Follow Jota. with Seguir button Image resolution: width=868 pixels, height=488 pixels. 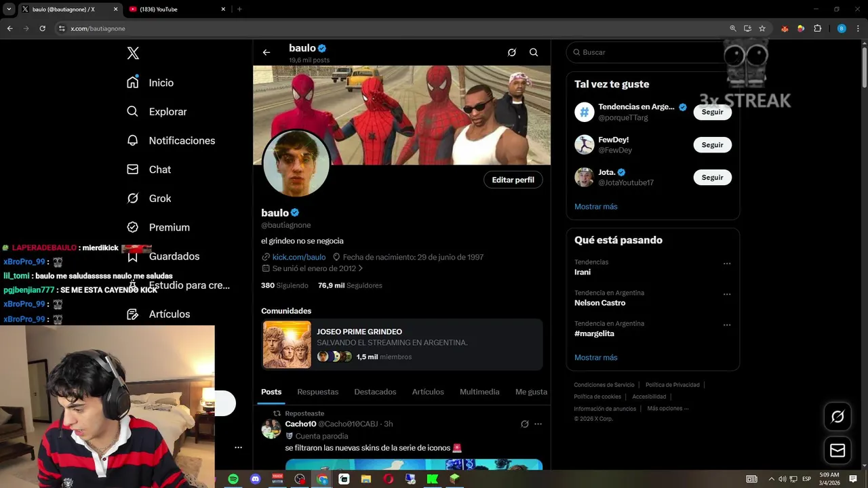coord(712,177)
